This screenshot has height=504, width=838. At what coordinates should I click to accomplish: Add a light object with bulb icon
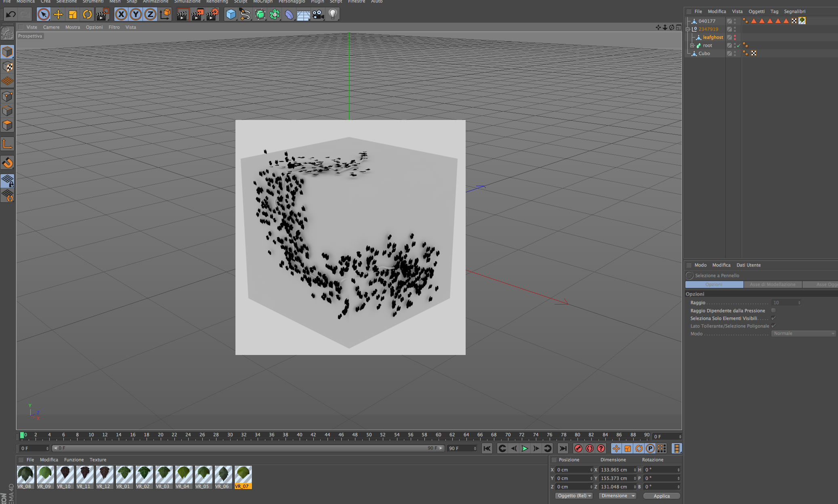click(332, 15)
